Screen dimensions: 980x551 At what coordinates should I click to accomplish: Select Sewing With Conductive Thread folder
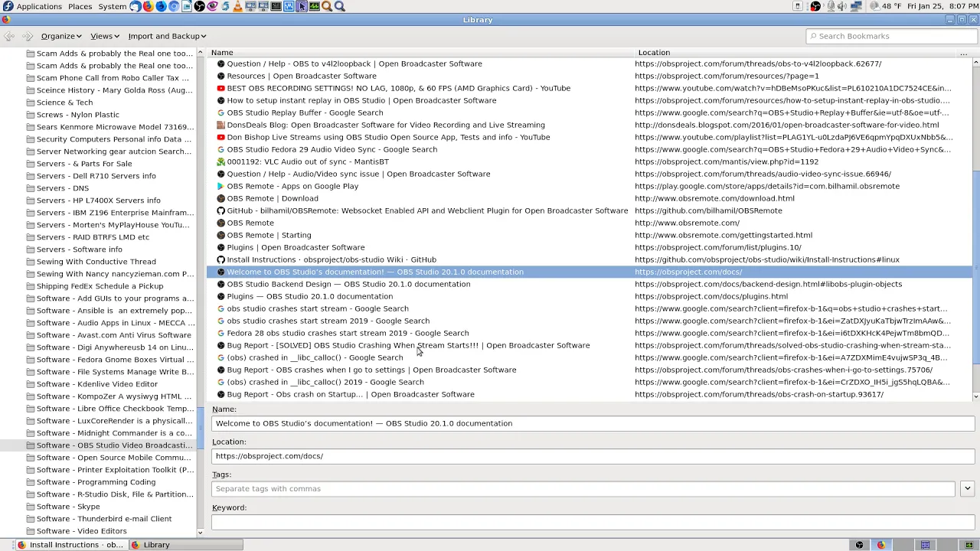[x=96, y=262]
